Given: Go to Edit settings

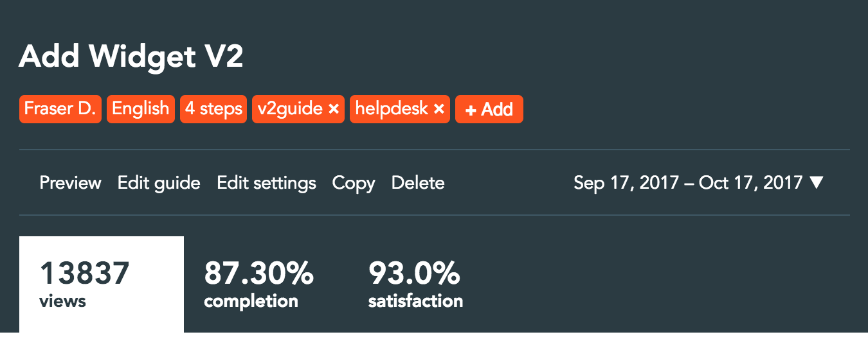Looking at the screenshot, I should pyautogui.click(x=266, y=183).
